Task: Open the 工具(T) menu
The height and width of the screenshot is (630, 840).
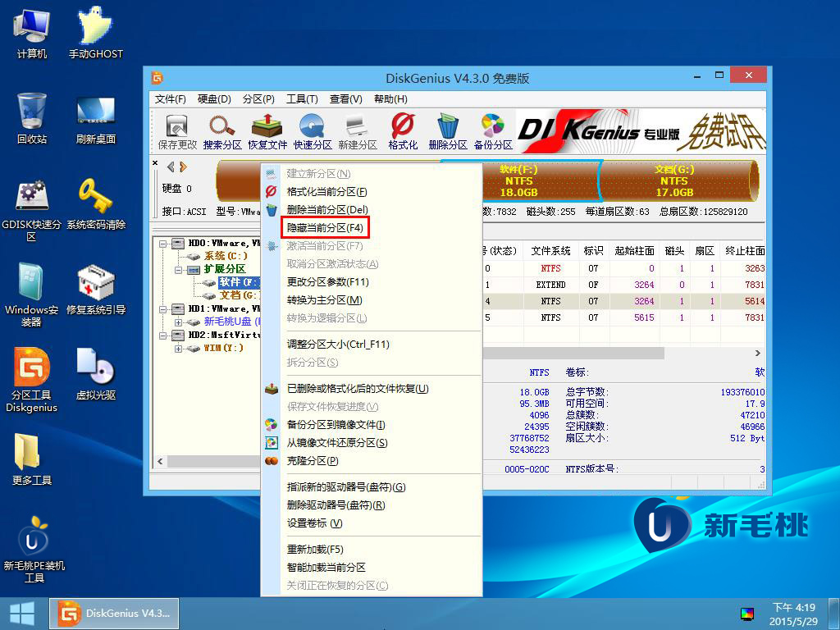Action: [302, 99]
